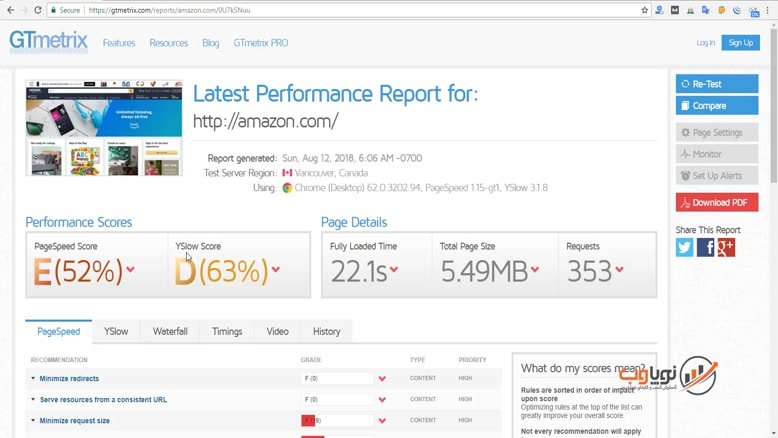The width and height of the screenshot is (778, 438).
Task: Click the PageSpeed Score down arrow
Action: pos(130,269)
